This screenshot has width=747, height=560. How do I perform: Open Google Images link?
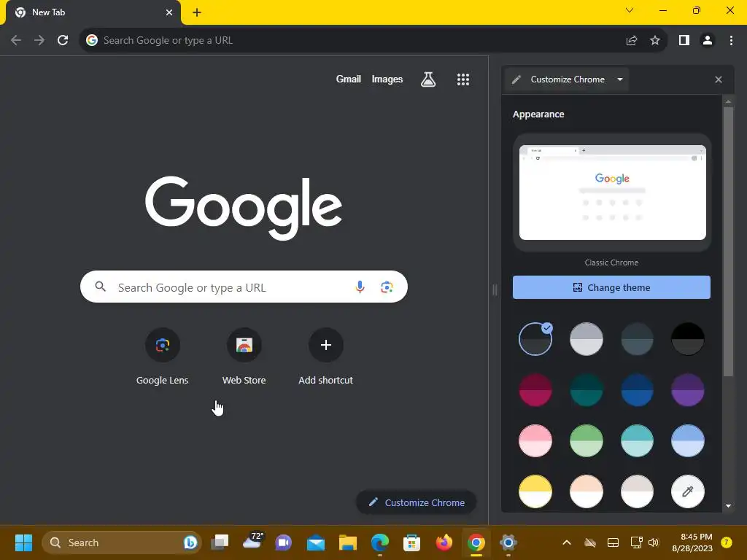[387, 79]
